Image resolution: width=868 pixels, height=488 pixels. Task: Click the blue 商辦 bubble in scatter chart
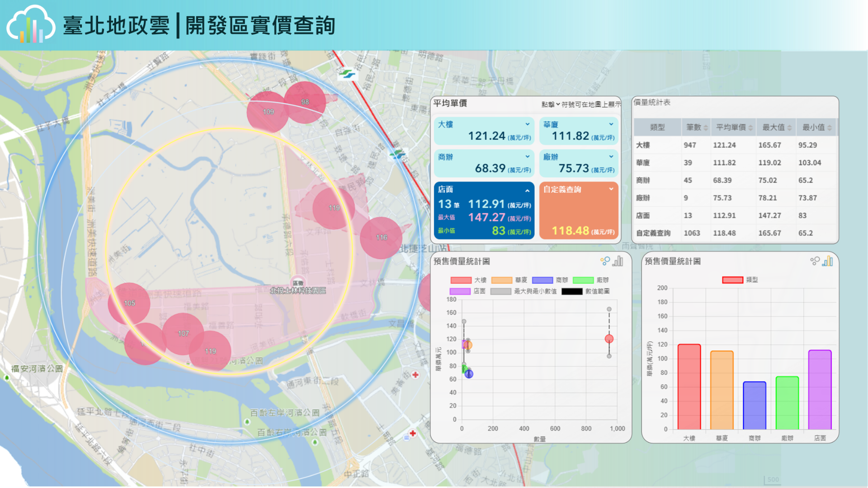pos(469,374)
